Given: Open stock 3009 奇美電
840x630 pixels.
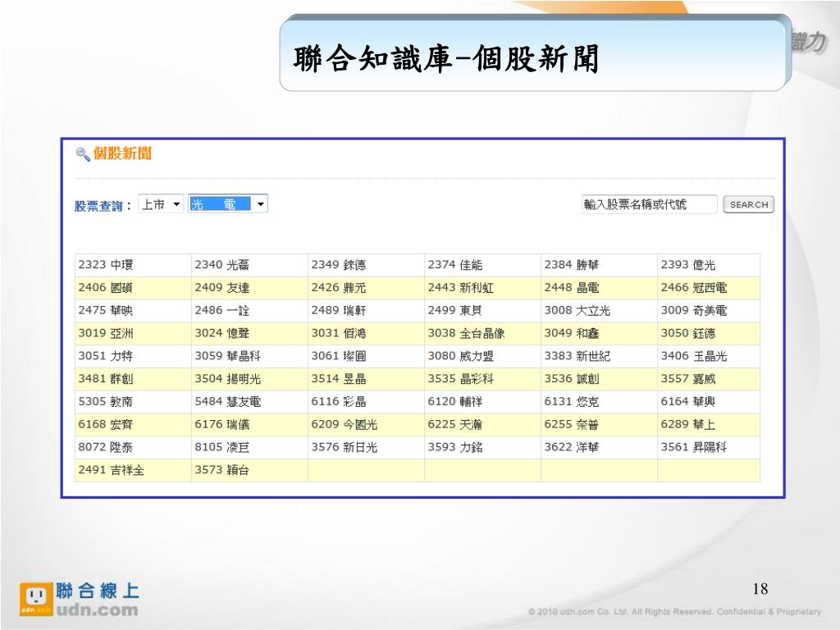Looking at the screenshot, I should pyautogui.click(x=694, y=311).
